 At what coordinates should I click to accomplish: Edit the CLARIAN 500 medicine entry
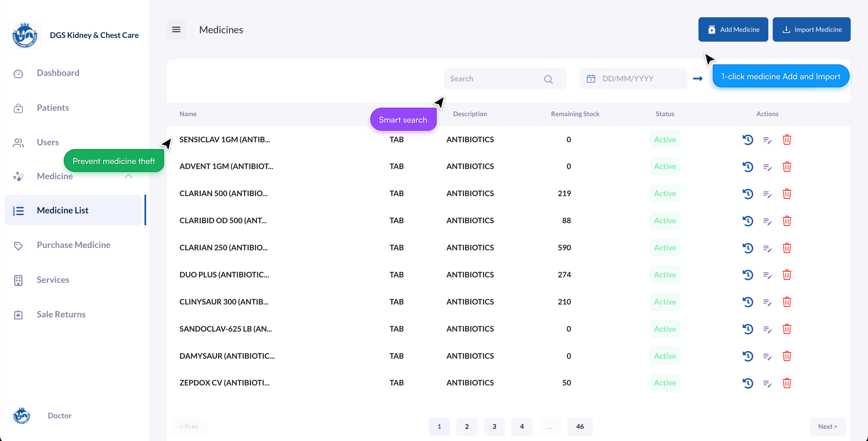tap(767, 194)
